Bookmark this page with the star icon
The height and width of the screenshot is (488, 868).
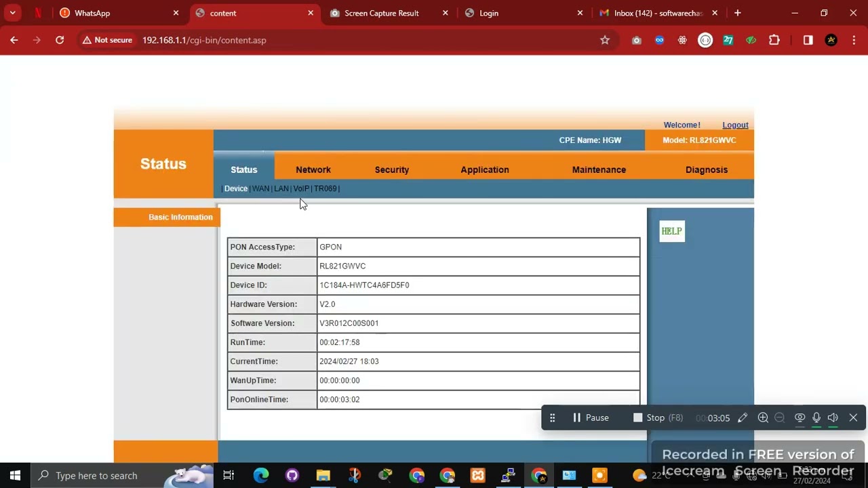(605, 40)
